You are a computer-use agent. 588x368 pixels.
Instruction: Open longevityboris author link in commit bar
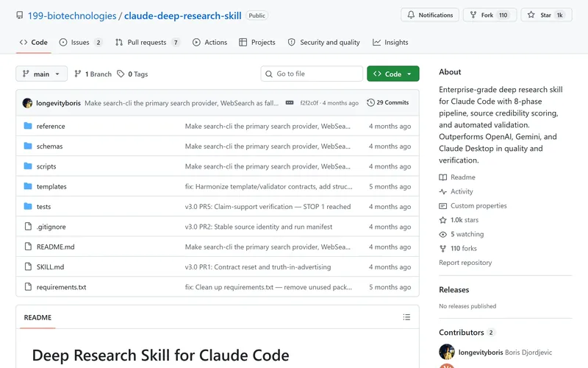[x=58, y=103]
